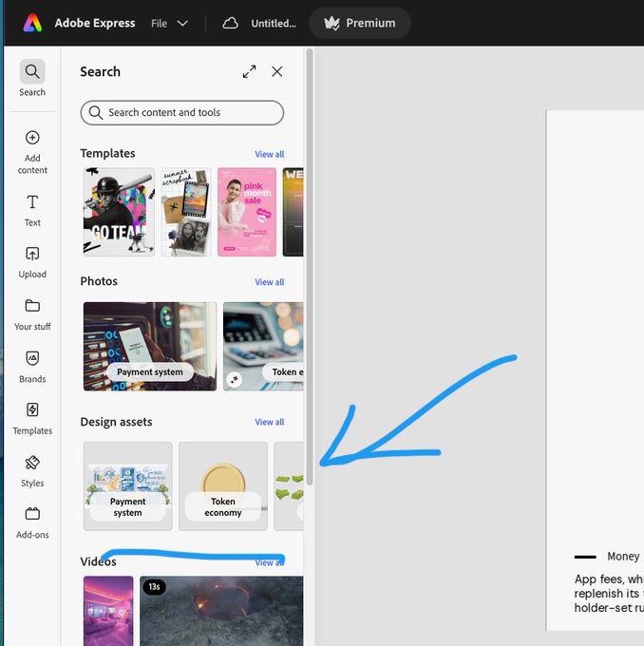This screenshot has width=644, height=646.
Task: View all Templates
Action: click(270, 154)
